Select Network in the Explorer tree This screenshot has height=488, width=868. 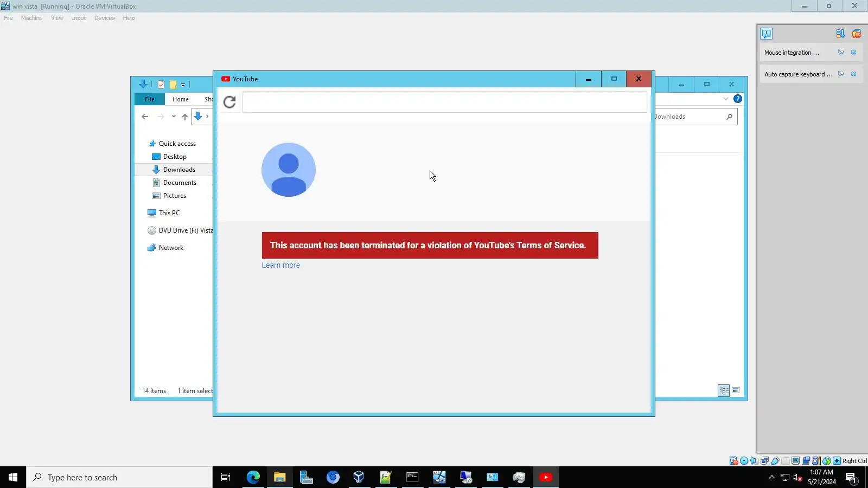(x=165, y=248)
